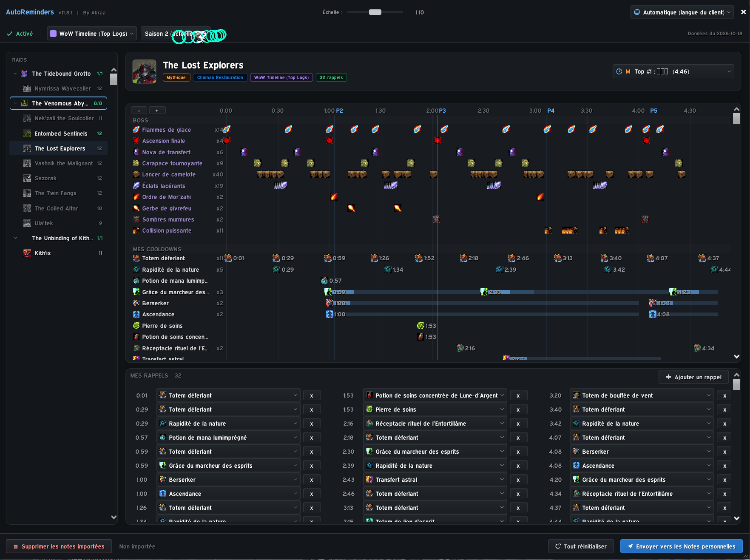Click the Grâce du marcheur icon at 2:30
The image size is (750, 560).
point(484,292)
